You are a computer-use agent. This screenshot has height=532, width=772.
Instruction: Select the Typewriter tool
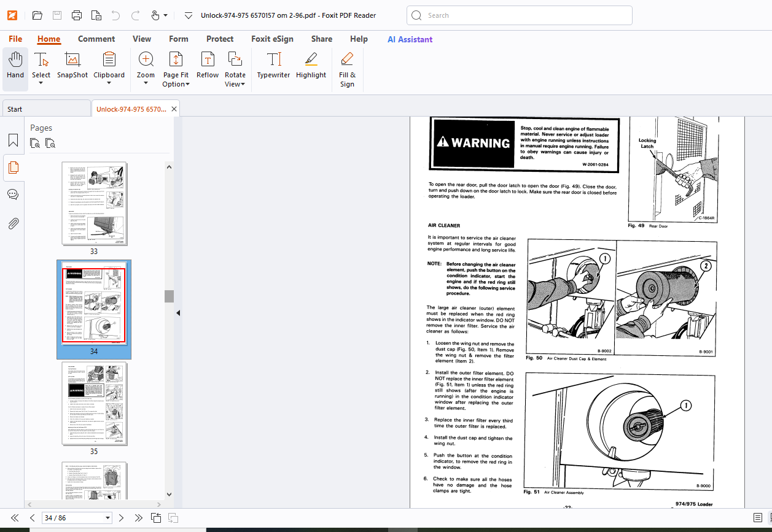coord(273,65)
